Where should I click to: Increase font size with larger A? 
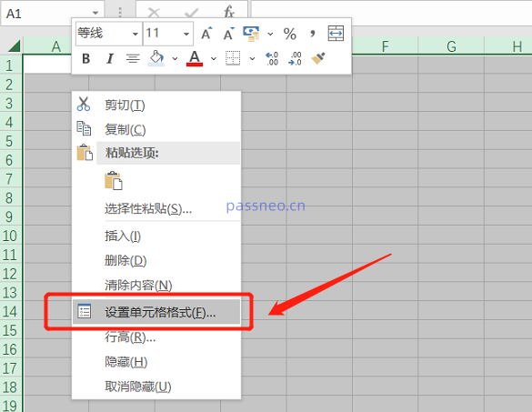(x=206, y=34)
